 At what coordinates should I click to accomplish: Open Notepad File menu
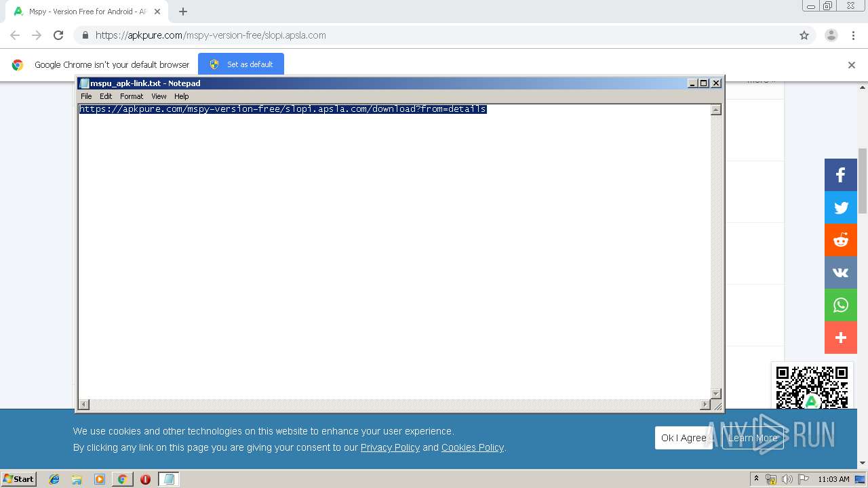(86, 96)
